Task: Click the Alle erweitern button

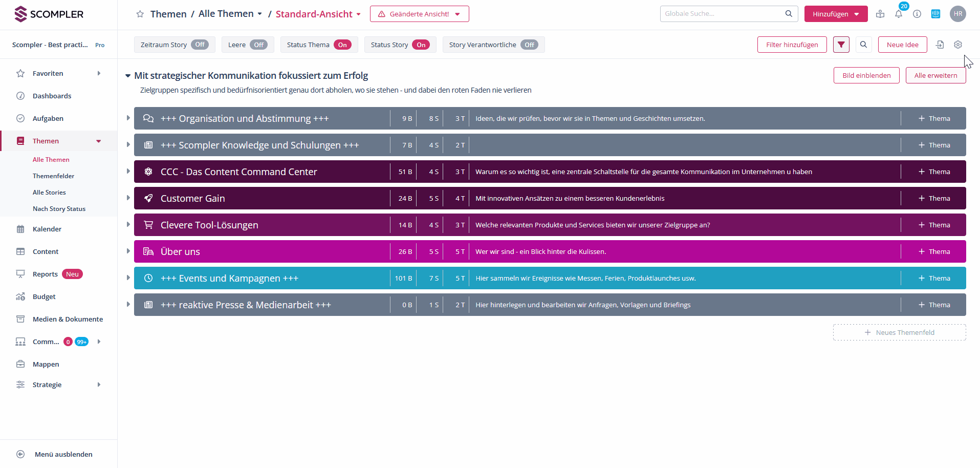Action: tap(935, 75)
